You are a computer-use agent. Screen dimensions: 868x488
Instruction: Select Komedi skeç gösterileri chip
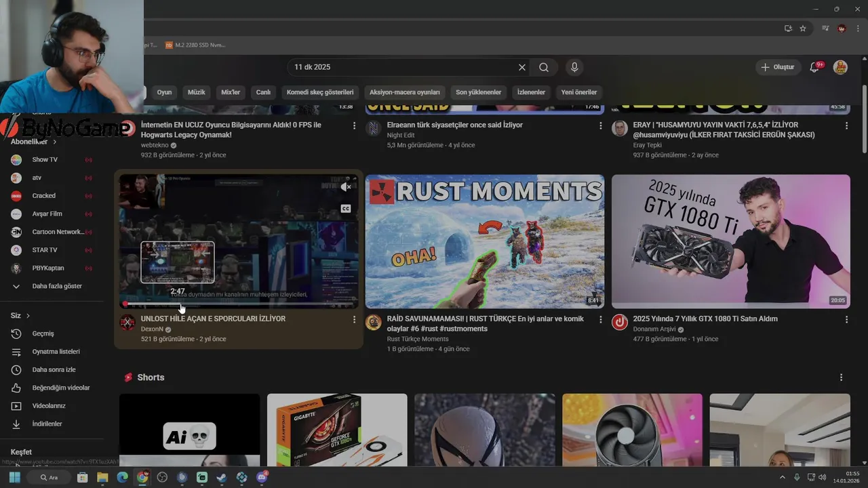point(320,92)
